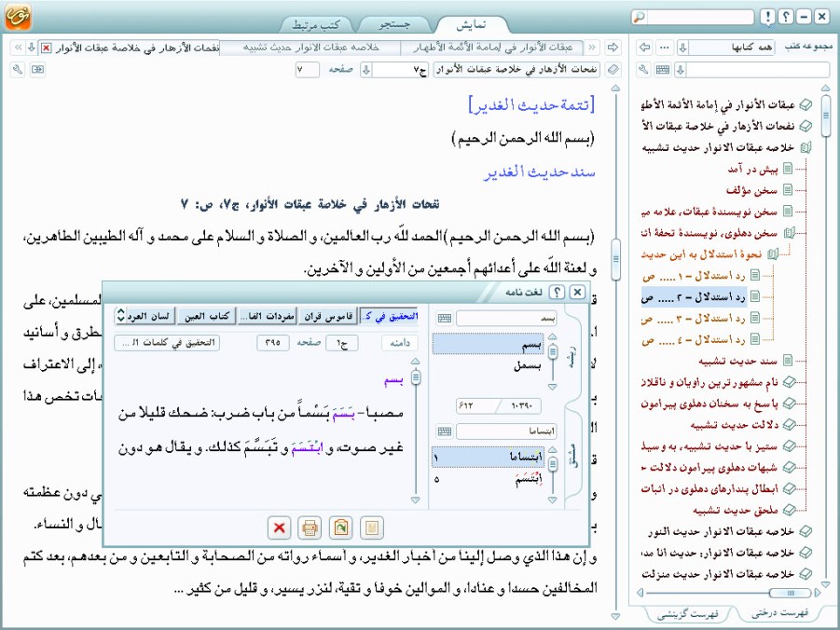
Task: Click the page number field showing '۷'
Action: (308, 70)
